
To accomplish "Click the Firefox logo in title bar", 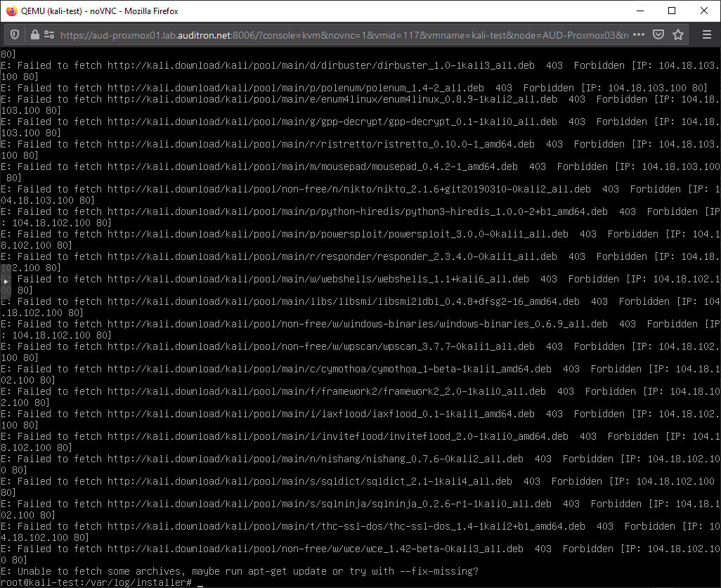I will pos(12,11).
